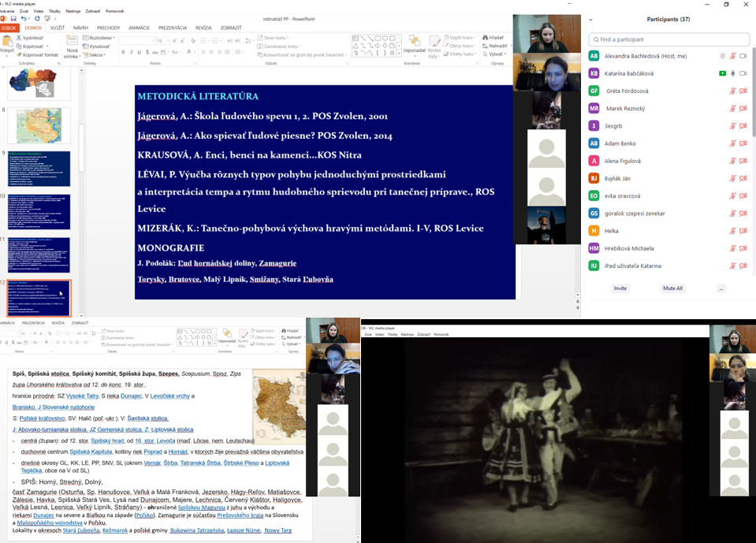Click Katarína Babčáková's green screen-share icon
Viewport: 756px width, 543px height.
723,73
